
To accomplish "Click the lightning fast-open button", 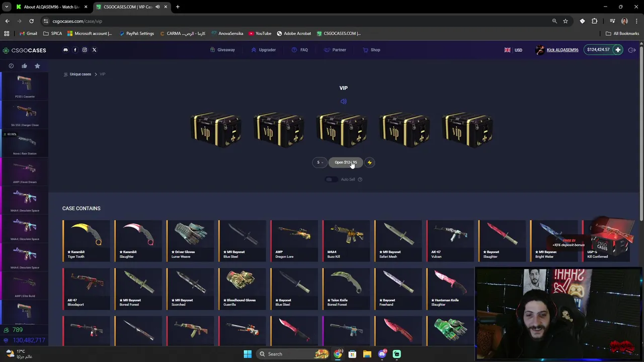I will tap(369, 162).
